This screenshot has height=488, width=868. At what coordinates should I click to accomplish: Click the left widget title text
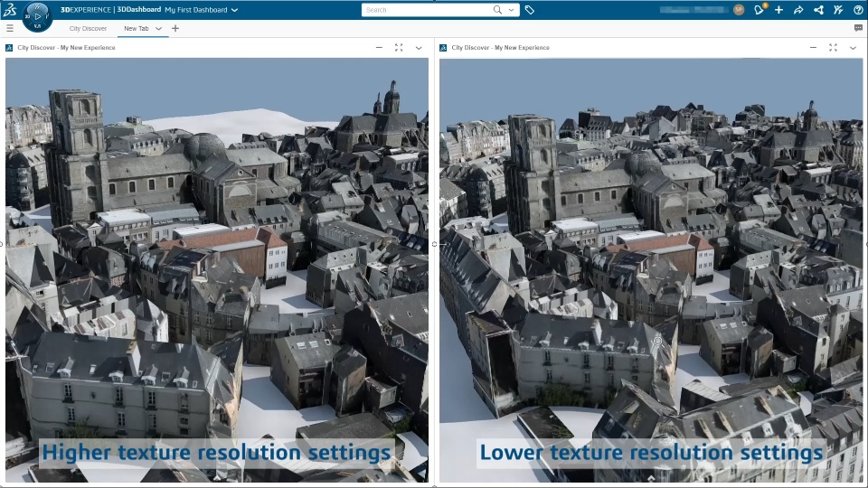tap(66, 48)
